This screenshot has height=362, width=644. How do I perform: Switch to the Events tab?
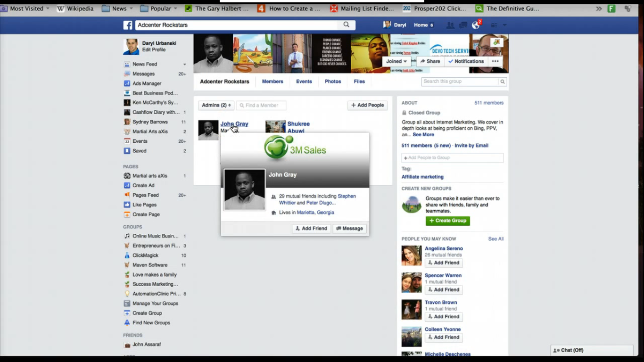(304, 82)
